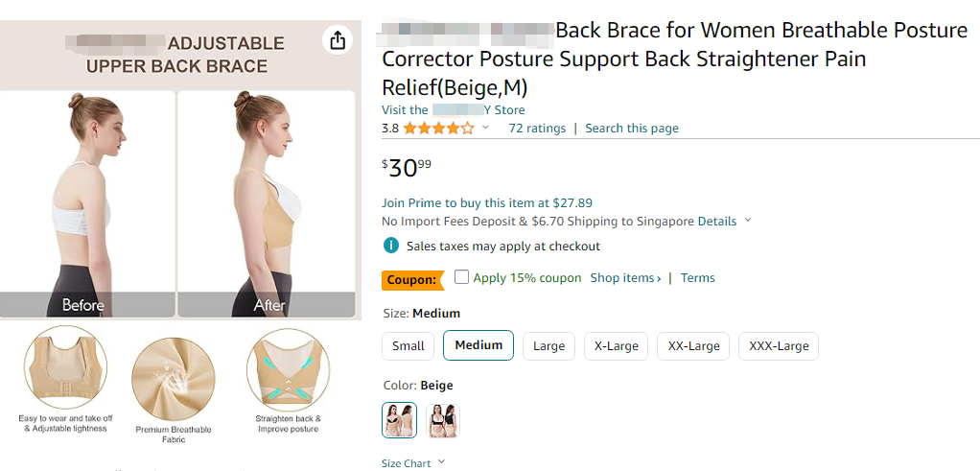The width and height of the screenshot is (980, 471).
Task: Click the star rating icons
Action: point(438,128)
